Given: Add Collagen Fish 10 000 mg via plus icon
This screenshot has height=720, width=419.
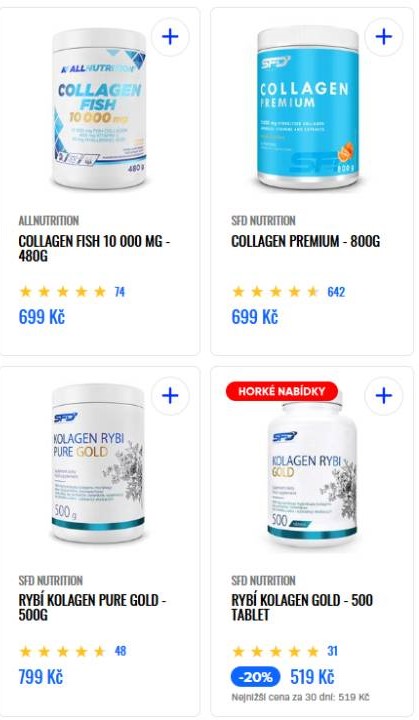Looking at the screenshot, I should click(x=170, y=37).
